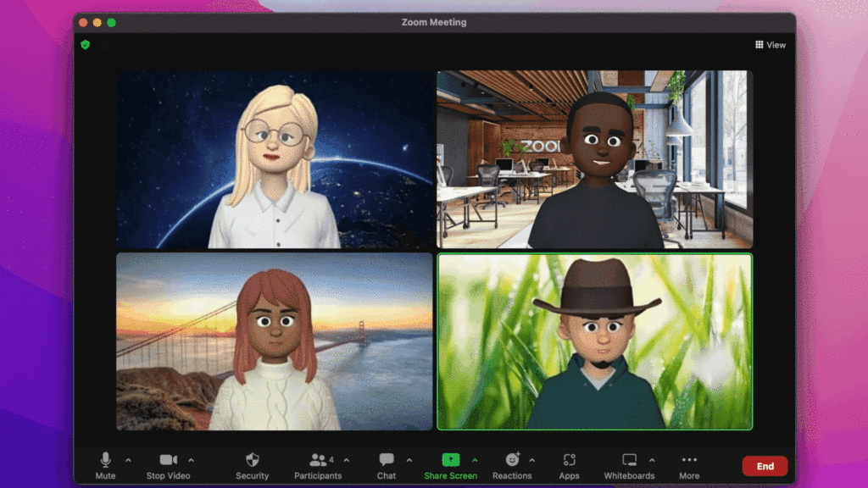Open the More options menu
This screenshot has width=868, height=488.
click(x=689, y=460)
